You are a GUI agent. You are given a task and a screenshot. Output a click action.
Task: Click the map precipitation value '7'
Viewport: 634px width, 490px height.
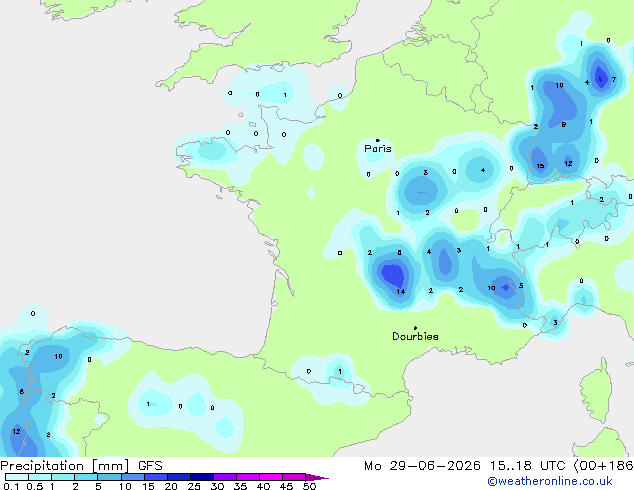click(x=614, y=79)
